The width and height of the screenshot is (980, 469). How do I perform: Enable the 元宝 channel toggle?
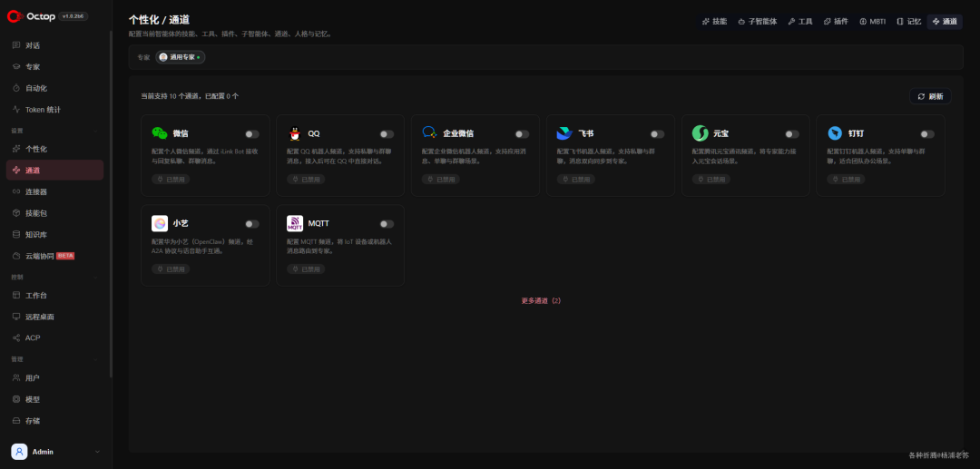click(x=792, y=134)
